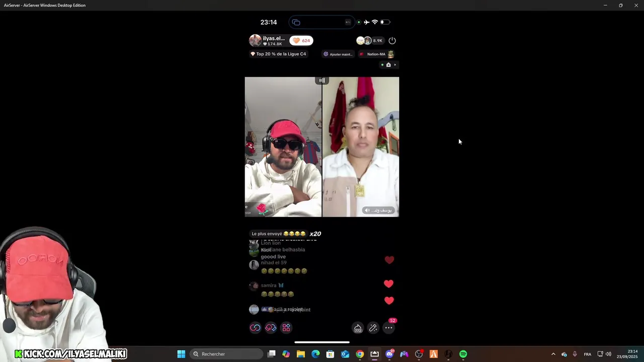Screen dimensions: 644x362
Task: Tap the rose gift icon on the left video
Action: (262, 209)
